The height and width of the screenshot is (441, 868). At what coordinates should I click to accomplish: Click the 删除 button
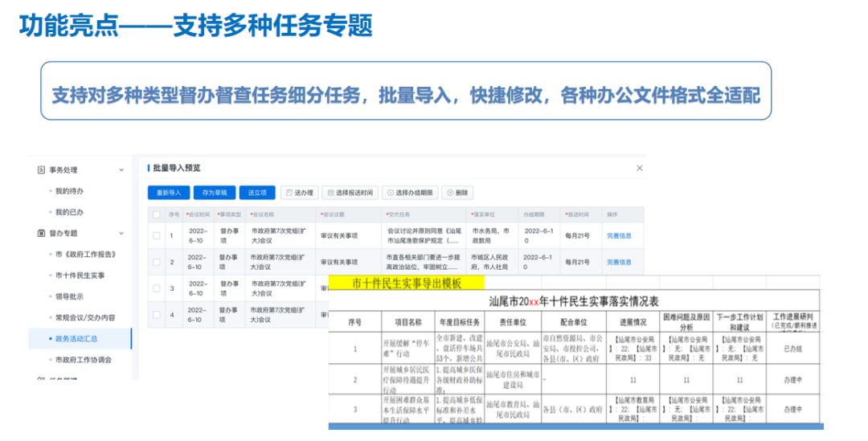pyautogui.click(x=457, y=193)
